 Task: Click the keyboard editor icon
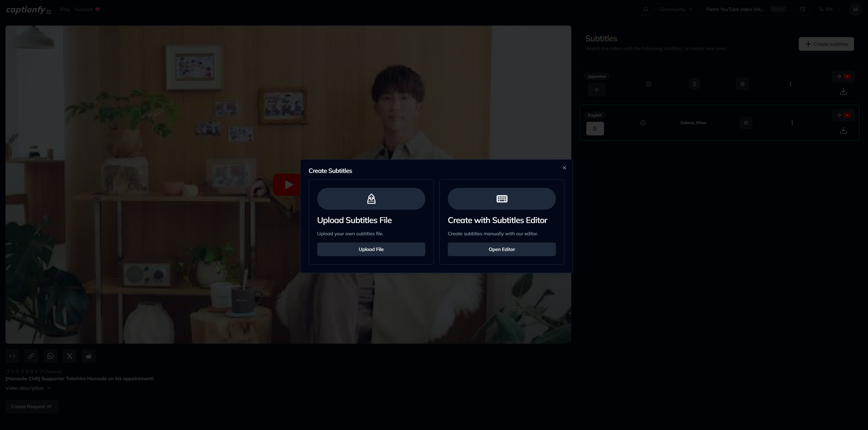pos(501,199)
